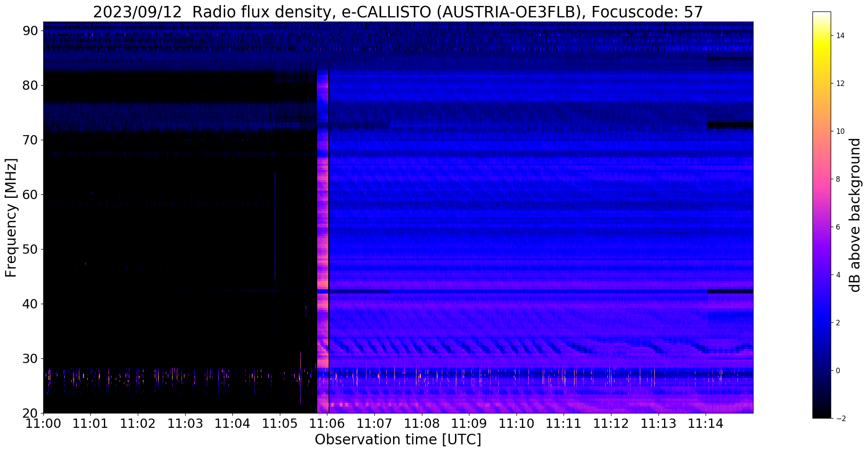Click the 'Observation time [UTC]' x-axis label
The height and width of the screenshot is (452, 868).
(398, 440)
